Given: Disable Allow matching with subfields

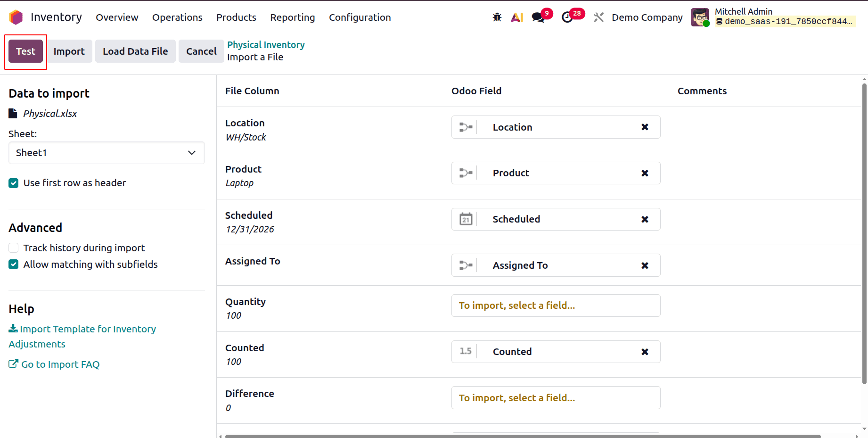Looking at the screenshot, I should click(13, 264).
